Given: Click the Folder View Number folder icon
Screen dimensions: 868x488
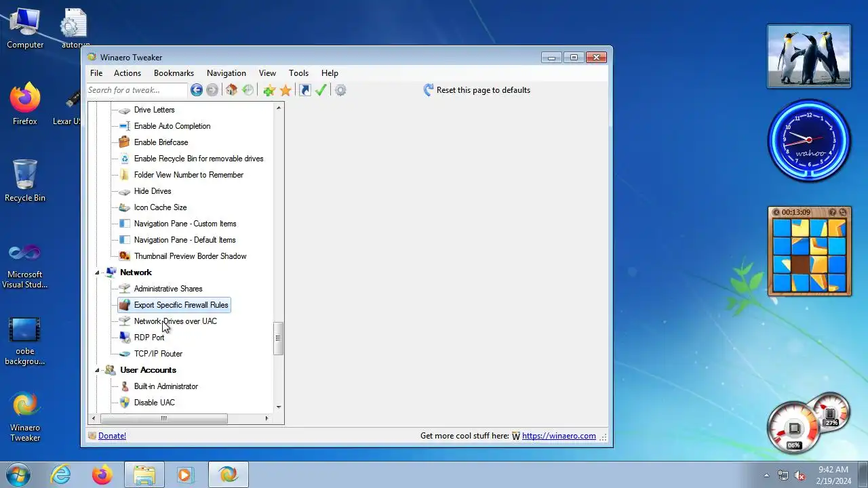Looking at the screenshot, I should click(124, 175).
